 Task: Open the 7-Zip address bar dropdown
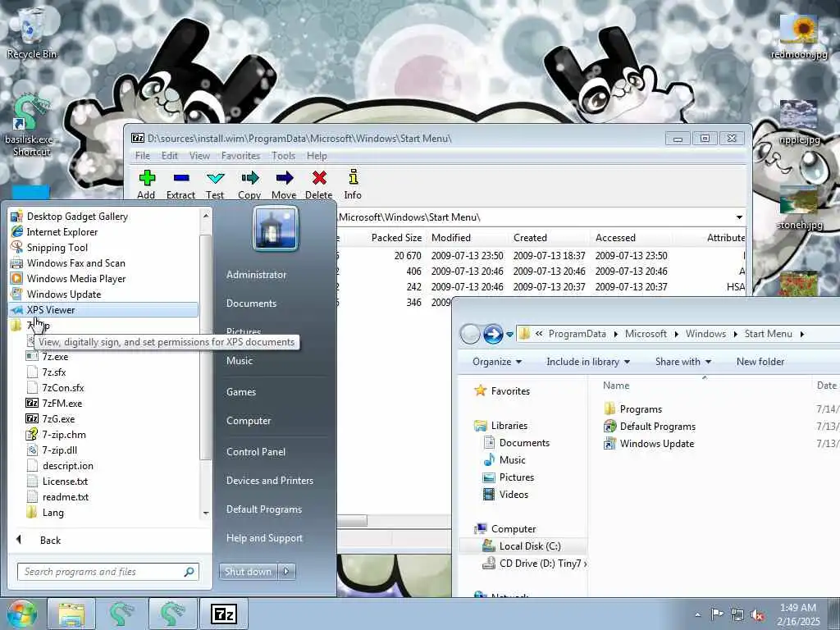[x=739, y=217]
